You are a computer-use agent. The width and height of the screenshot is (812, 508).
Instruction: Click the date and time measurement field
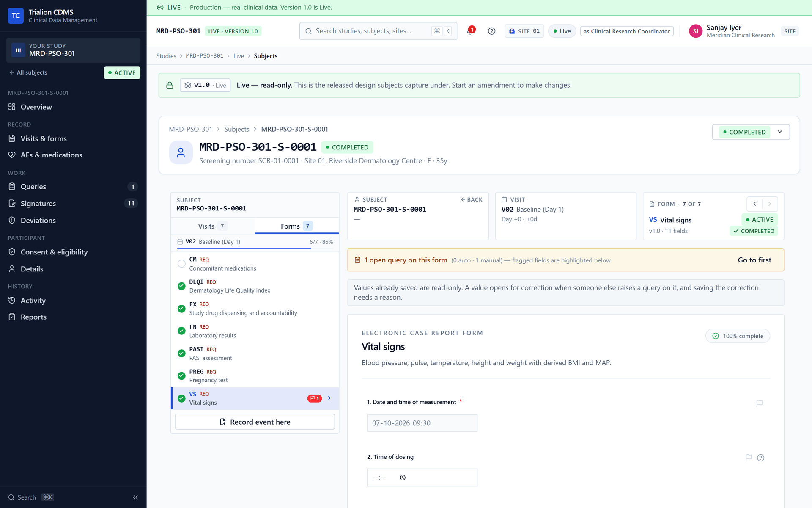tap(422, 423)
